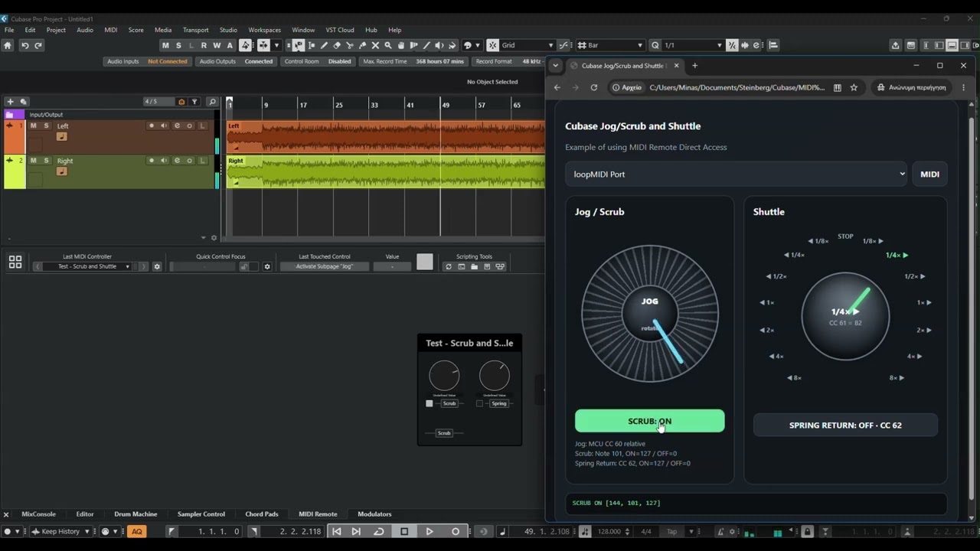This screenshot has height=551, width=980.
Task: Go back in the browser window
Action: [557, 87]
